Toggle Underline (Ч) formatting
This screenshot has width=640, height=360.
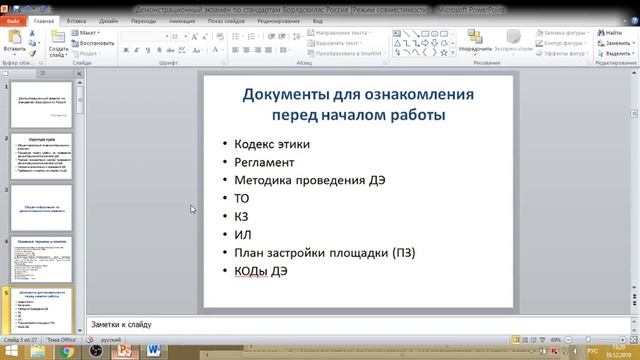tap(148, 50)
